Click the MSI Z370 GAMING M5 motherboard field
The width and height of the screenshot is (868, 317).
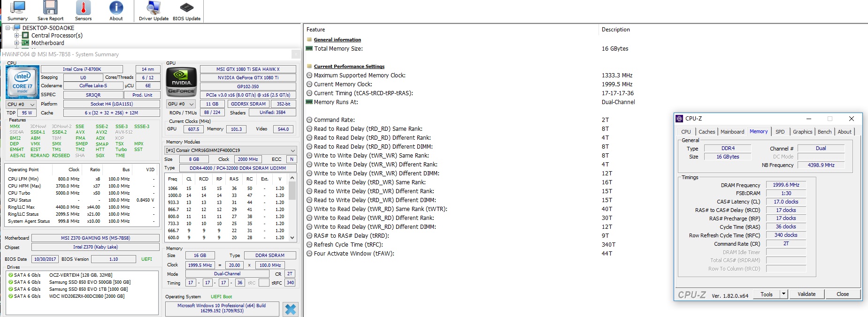(95, 238)
